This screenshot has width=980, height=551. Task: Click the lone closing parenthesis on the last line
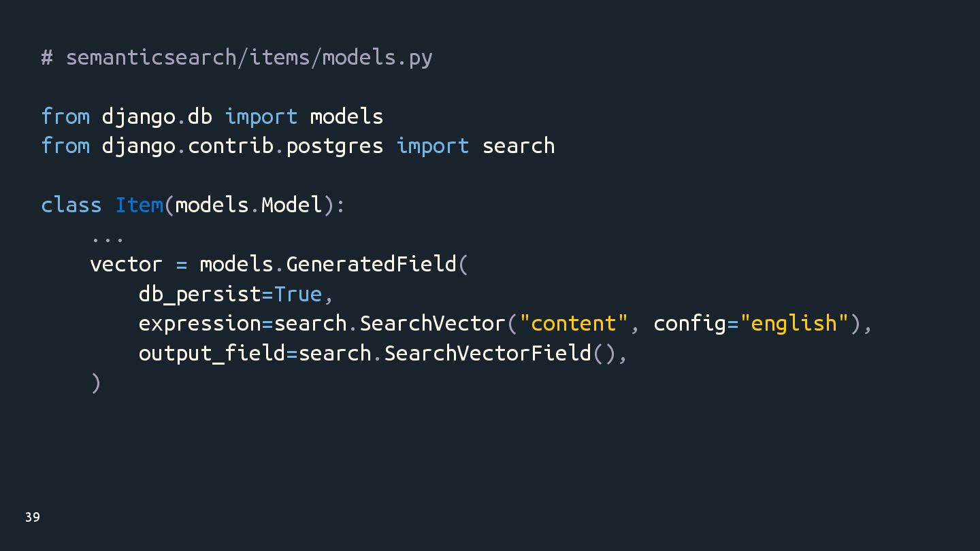[96, 383]
